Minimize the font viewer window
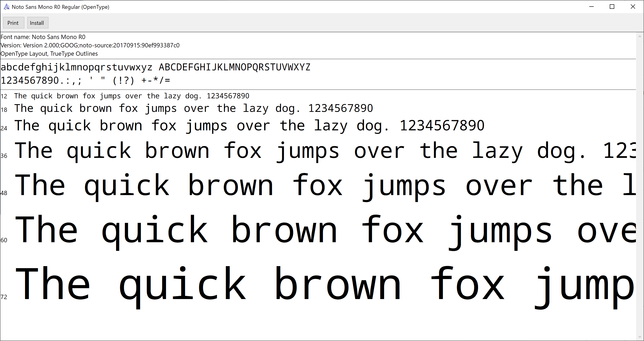644x341 pixels. pyautogui.click(x=591, y=7)
